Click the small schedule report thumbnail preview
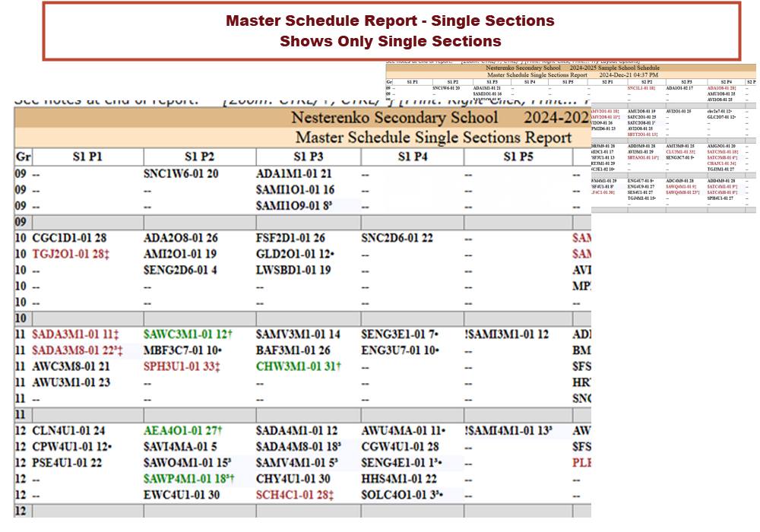The image size is (760, 532). click(x=571, y=135)
